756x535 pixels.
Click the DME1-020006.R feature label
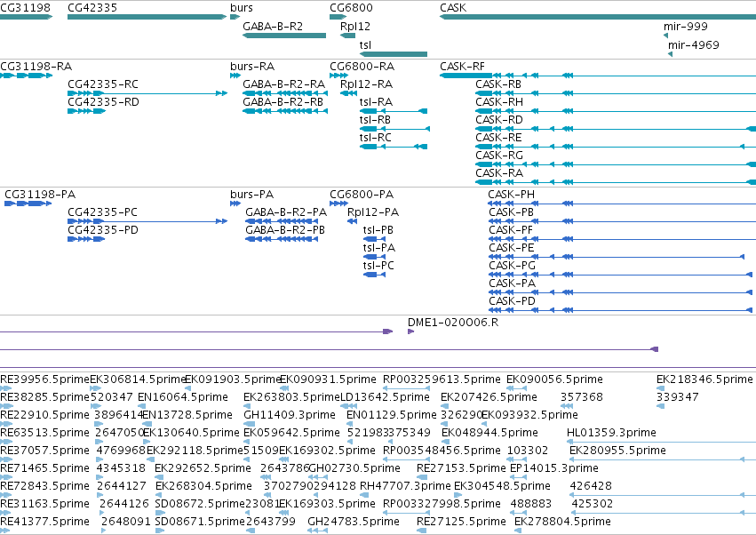click(453, 323)
